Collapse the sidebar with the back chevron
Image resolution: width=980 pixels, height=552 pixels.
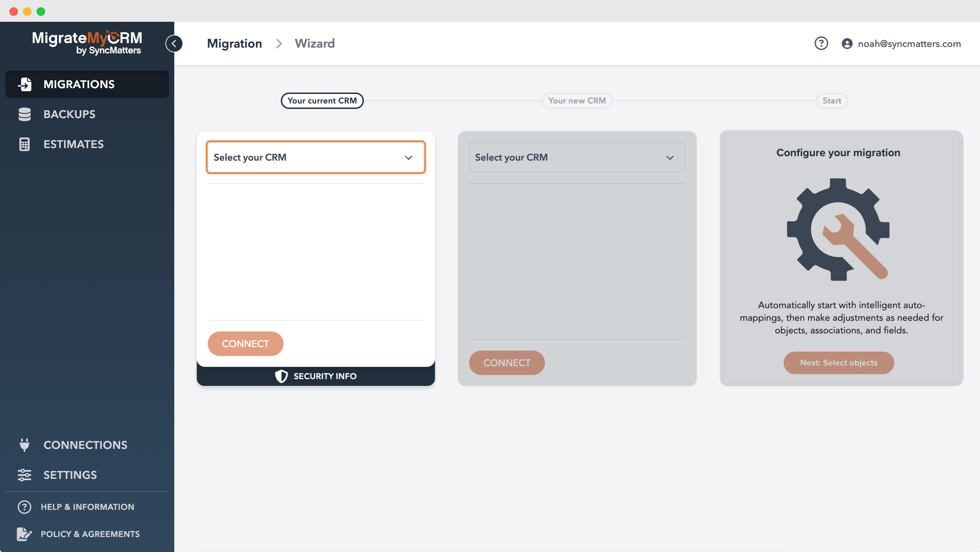[174, 43]
